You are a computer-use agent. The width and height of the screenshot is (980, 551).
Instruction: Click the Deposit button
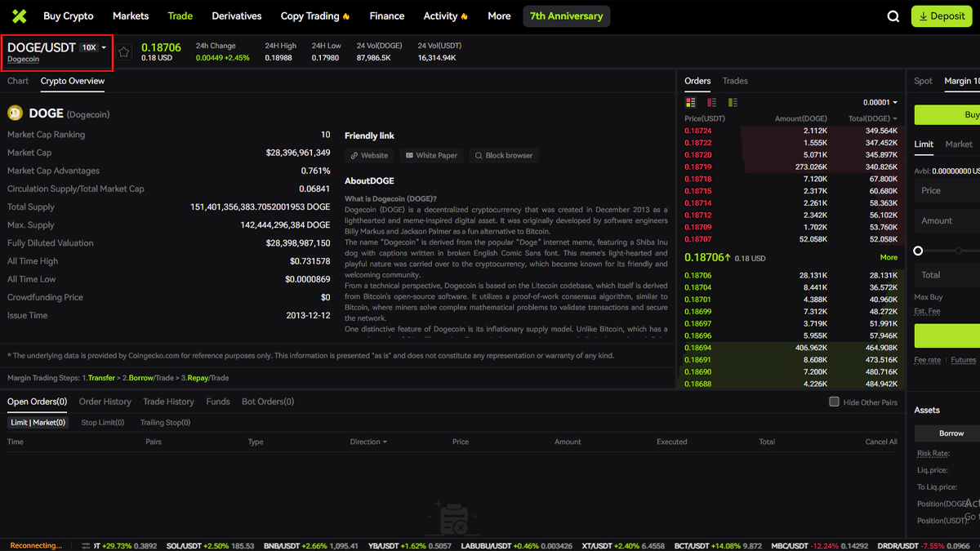point(941,16)
